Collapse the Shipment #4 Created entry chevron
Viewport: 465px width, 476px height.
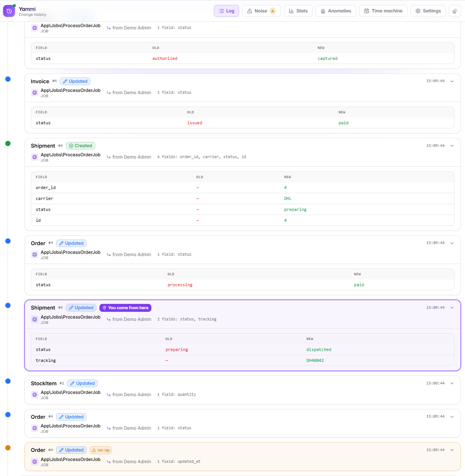click(x=452, y=146)
